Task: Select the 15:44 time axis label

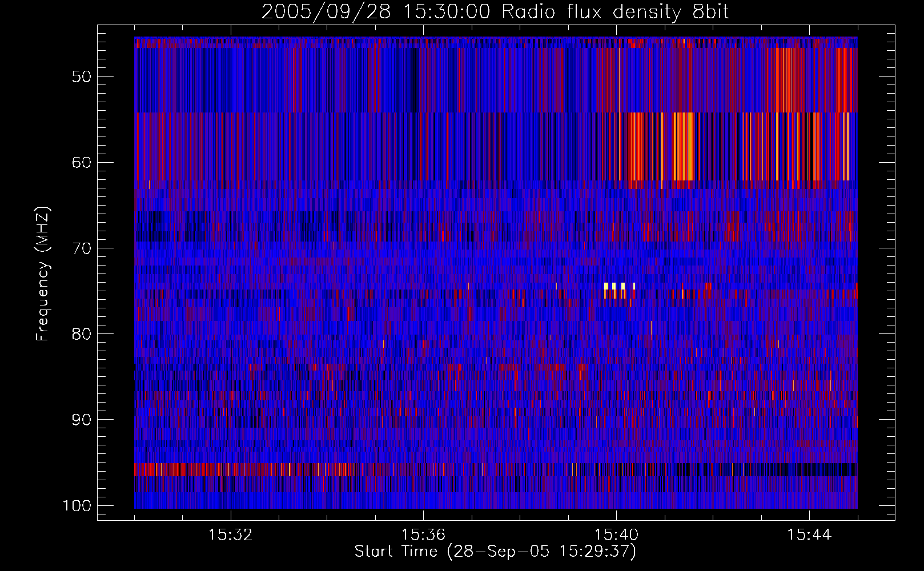Action: (x=809, y=535)
